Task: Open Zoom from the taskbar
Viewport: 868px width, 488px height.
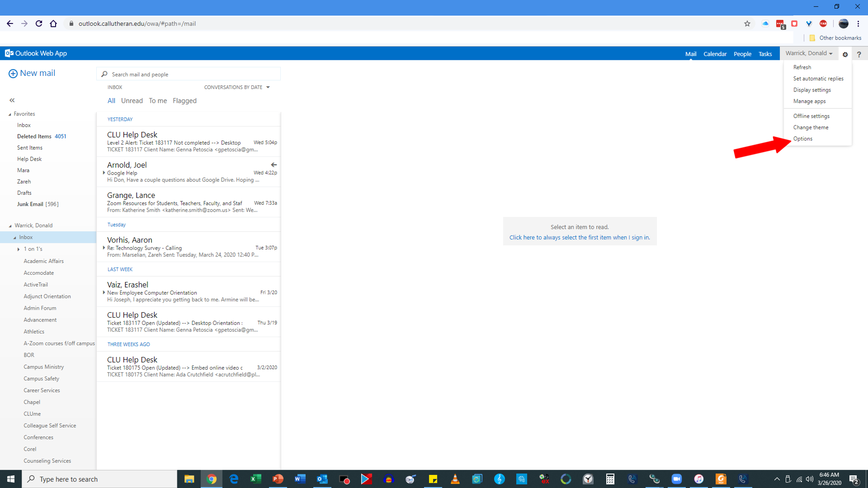Action: click(676, 479)
